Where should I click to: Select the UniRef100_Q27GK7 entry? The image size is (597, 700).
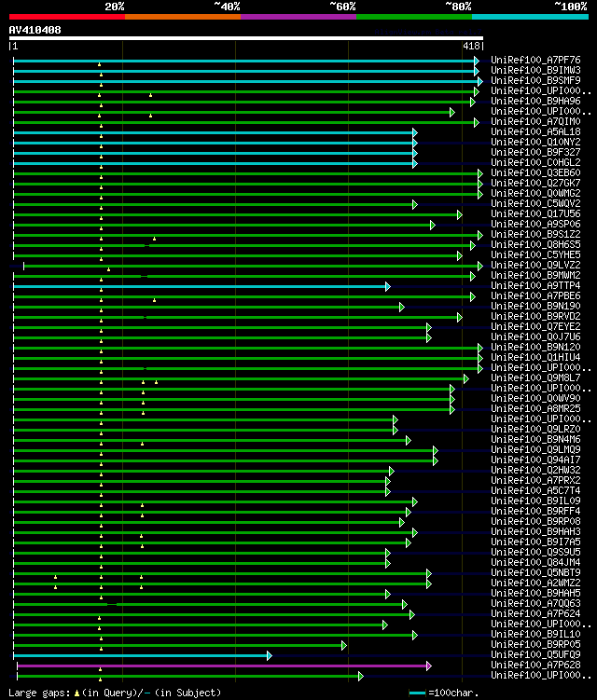(x=535, y=183)
